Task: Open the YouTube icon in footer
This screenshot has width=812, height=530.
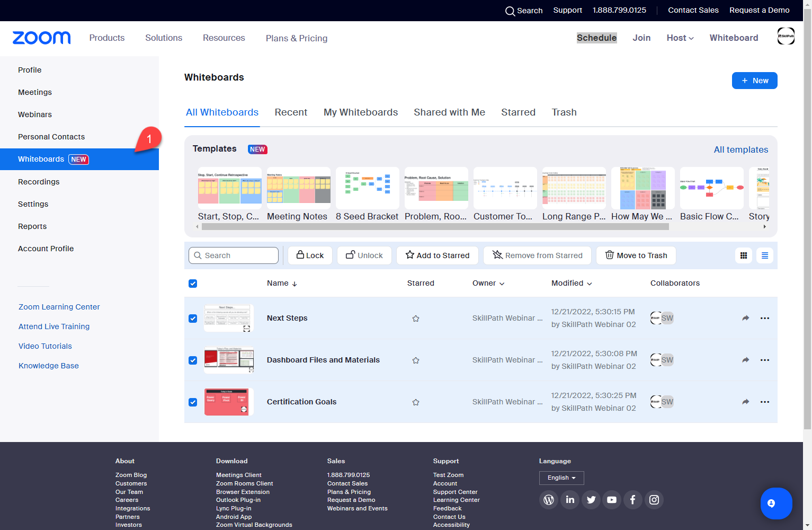Action: (612, 500)
